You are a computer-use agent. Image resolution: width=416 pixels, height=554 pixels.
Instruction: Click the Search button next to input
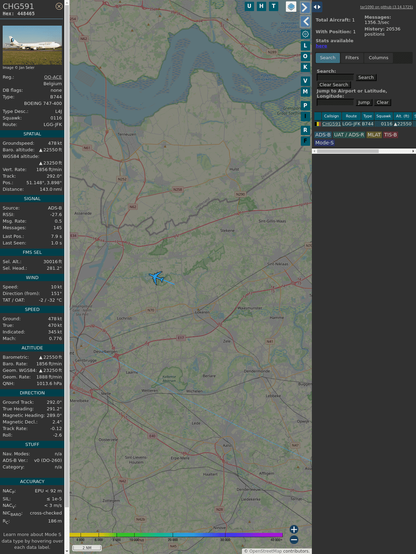point(366,77)
